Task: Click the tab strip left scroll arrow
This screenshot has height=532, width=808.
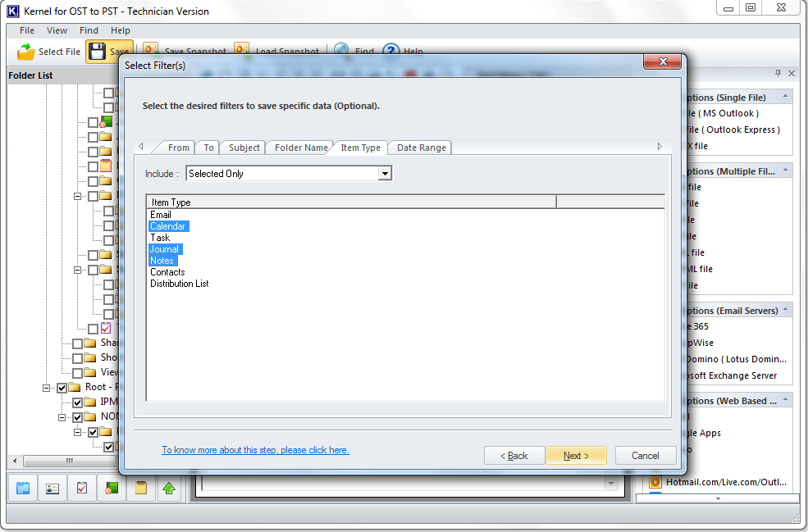Action: pos(140,147)
